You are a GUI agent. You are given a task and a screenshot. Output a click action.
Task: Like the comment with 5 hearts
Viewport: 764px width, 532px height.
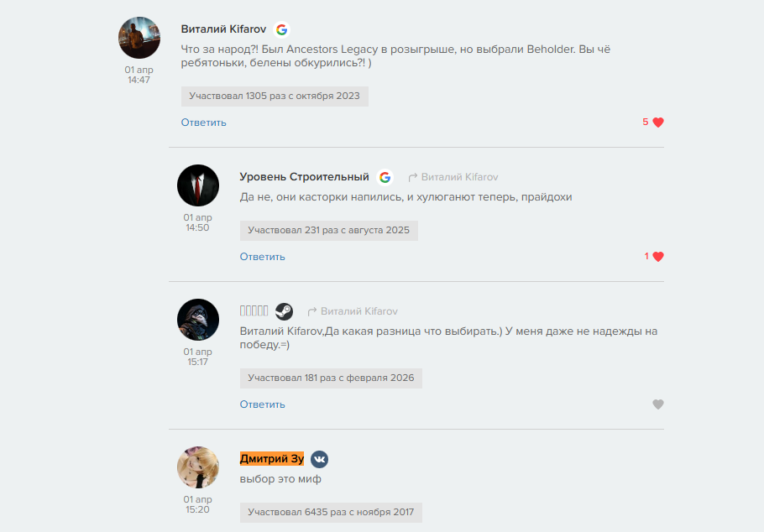click(x=657, y=123)
